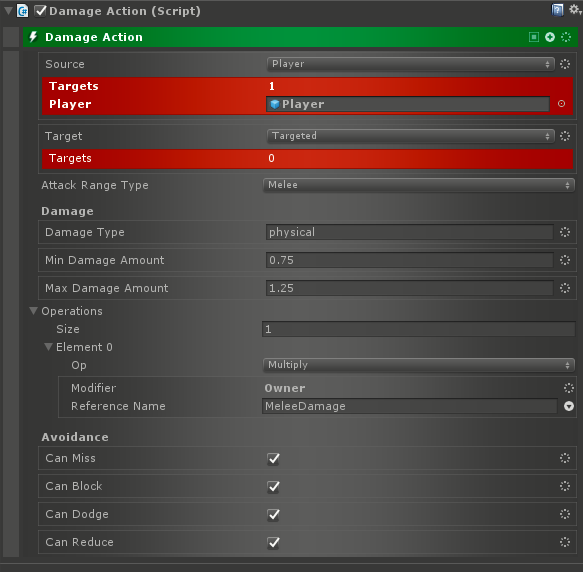Collapse the Operations foldout

[x=33, y=311]
